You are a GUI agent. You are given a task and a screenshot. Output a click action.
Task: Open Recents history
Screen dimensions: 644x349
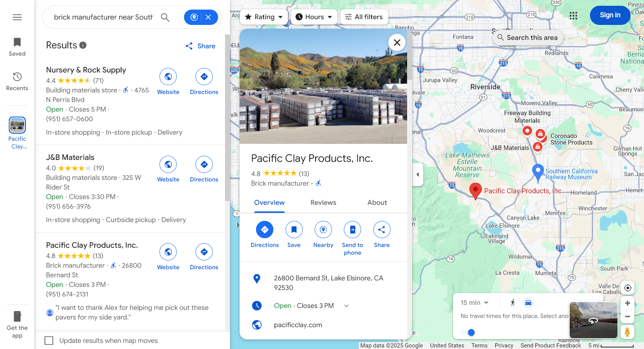click(17, 81)
